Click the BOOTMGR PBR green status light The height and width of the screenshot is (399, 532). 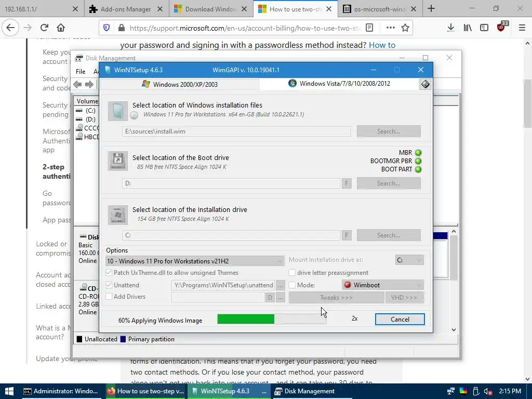click(x=418, y=161)
